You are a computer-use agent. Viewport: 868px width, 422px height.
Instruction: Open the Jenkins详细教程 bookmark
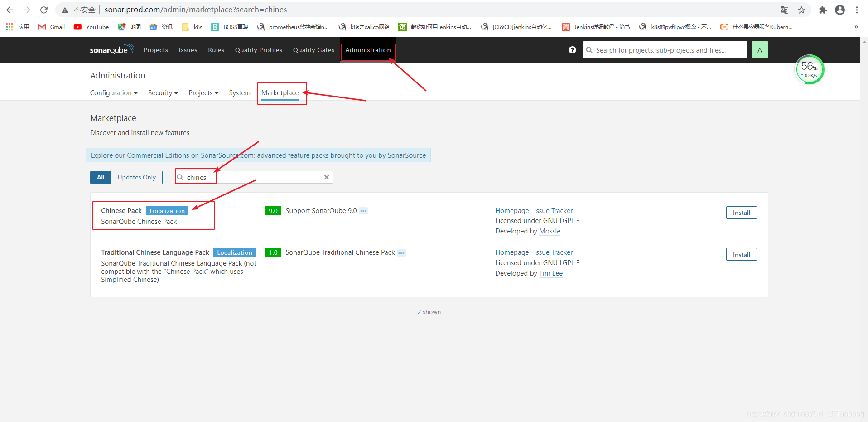pos(596,27)
